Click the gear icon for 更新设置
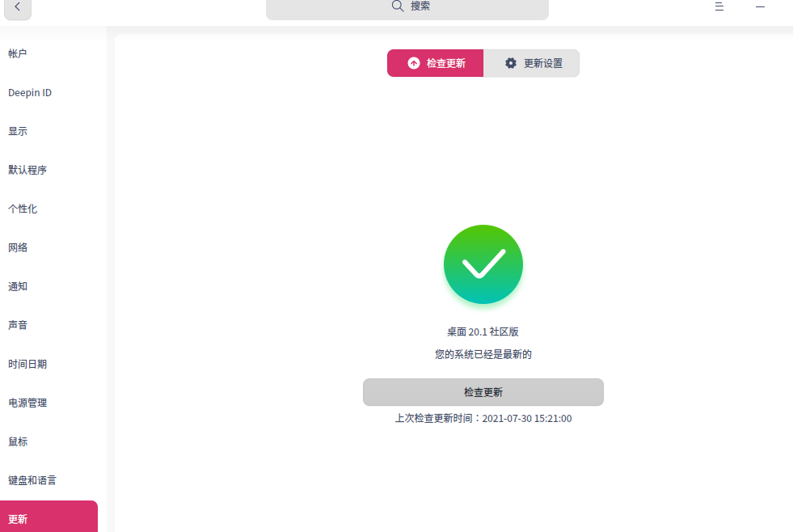Image resolution: width=793 pixels, height=532 pixels. tap(511, 63)
